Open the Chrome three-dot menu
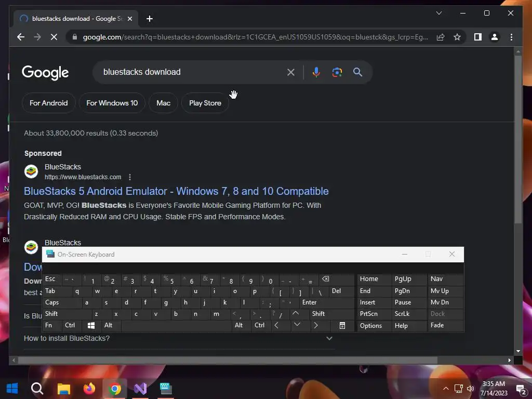 pyautogui.click(x=511, y=37)
